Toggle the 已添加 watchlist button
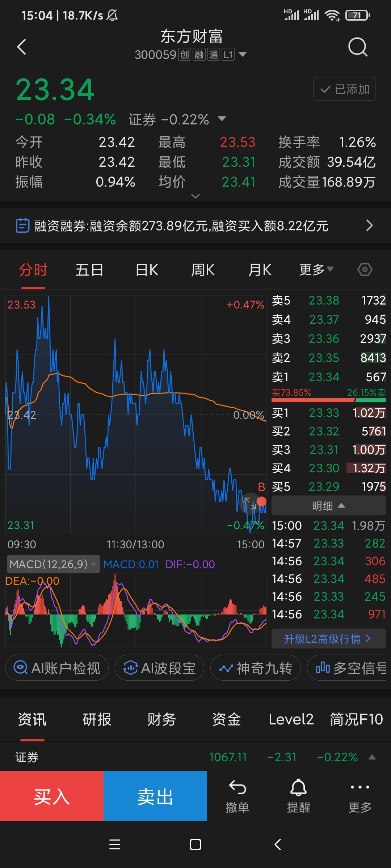391x868 pixels. click(x=344, y=89)
